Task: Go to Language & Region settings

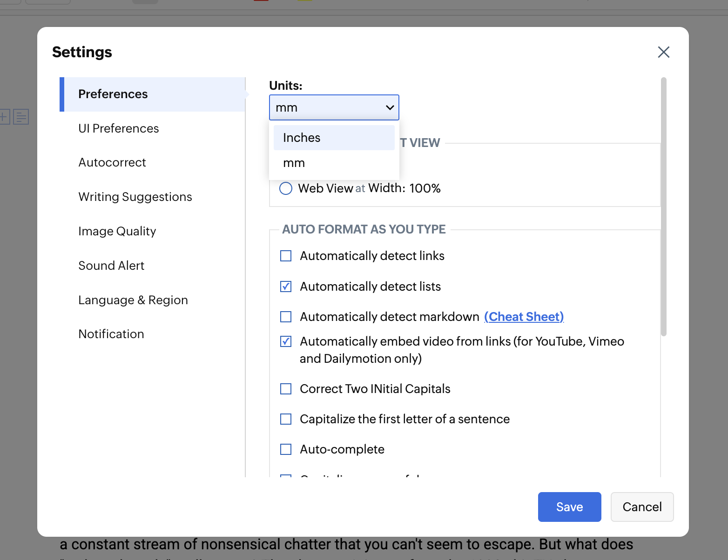Action: pos(133,300)
